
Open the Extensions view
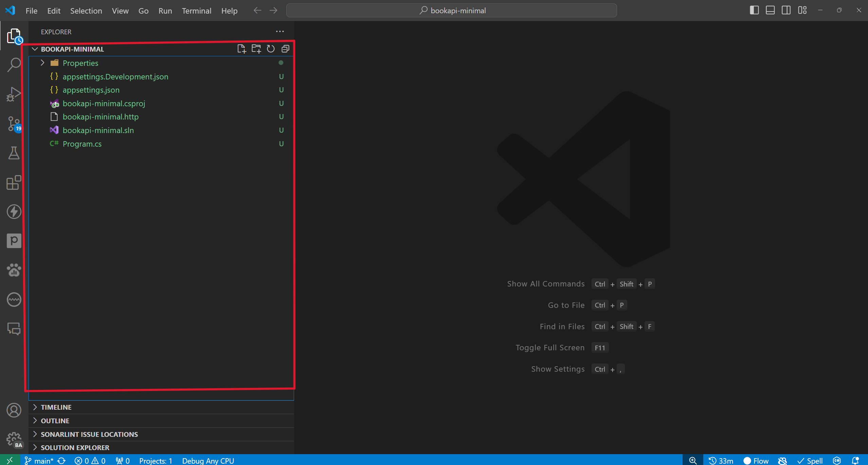pyautogui.click(x=14, y=183)
